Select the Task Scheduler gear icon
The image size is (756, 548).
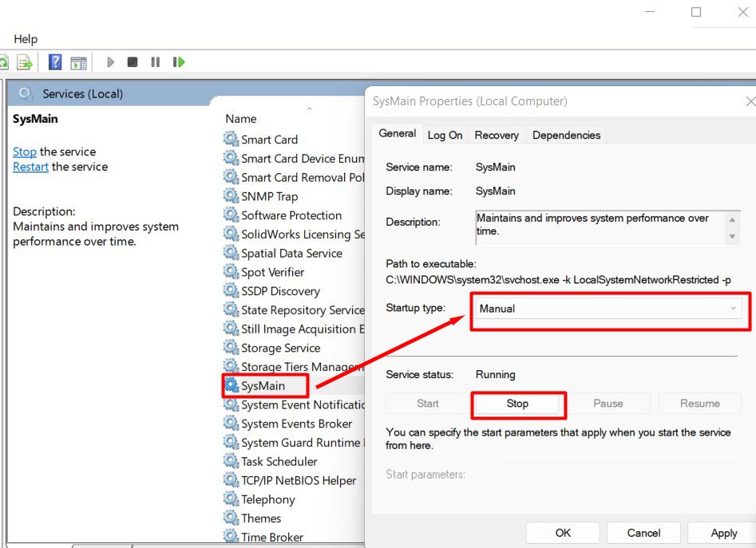tap(232, 461)
